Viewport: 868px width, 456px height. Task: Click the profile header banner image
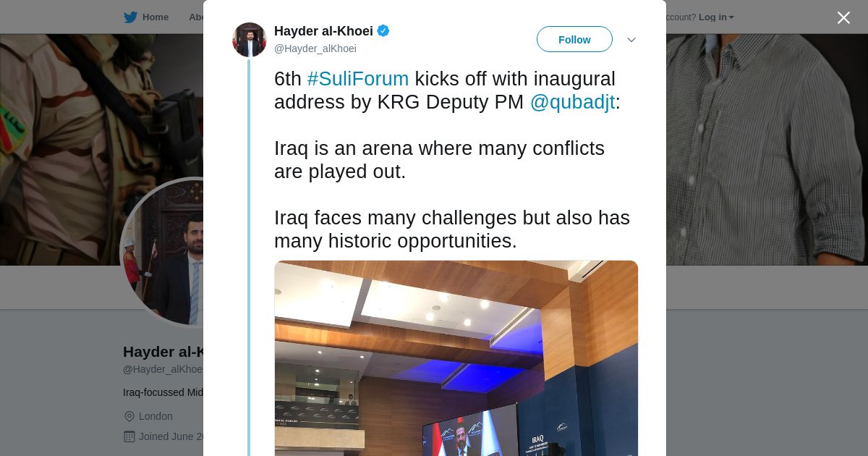[x=759, y=145]
